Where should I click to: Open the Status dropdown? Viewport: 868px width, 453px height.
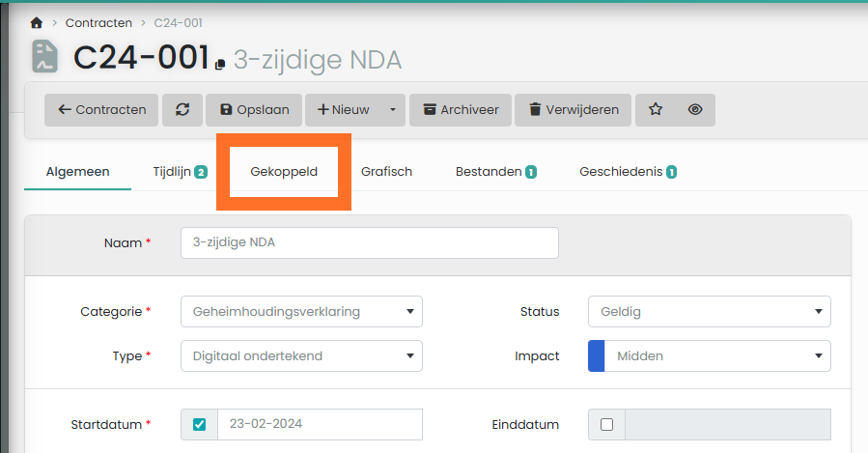click(709, 312)
